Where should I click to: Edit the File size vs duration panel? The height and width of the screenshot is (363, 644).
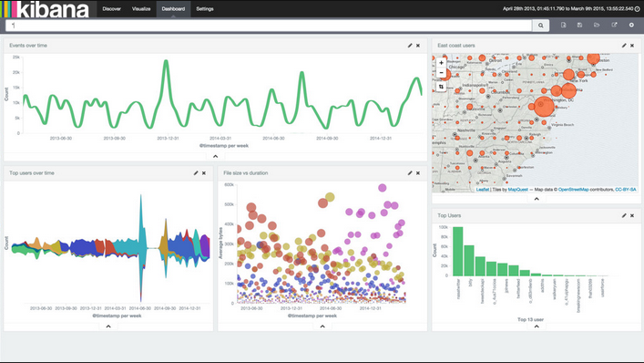point(410,173)
